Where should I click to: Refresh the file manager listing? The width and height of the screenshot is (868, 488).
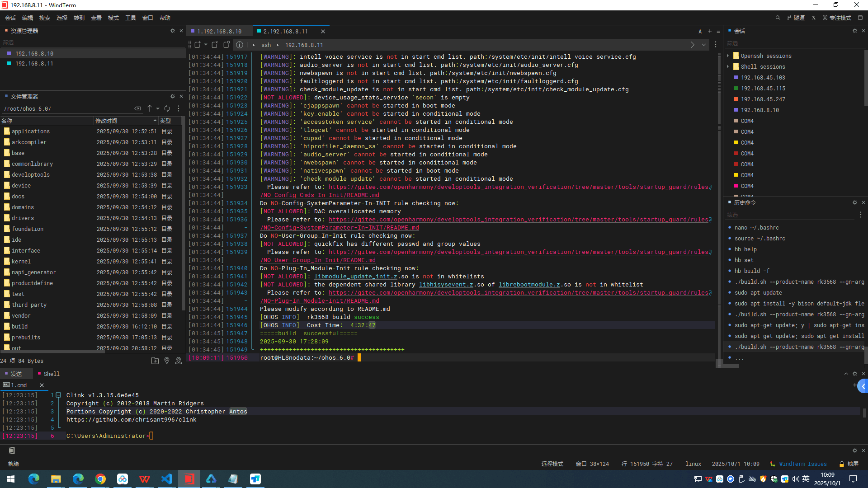point(167,108)
